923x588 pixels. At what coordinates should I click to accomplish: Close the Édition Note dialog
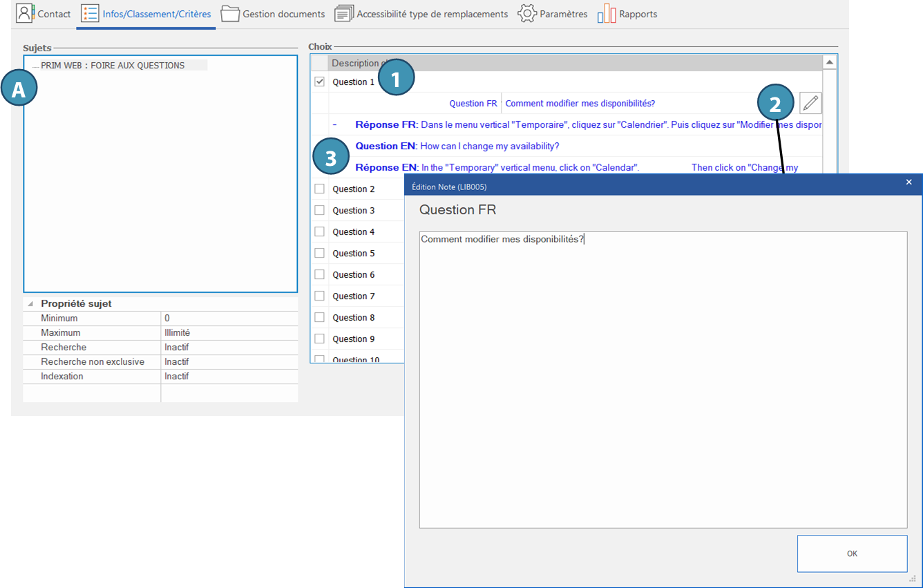(x=908, y=182)
